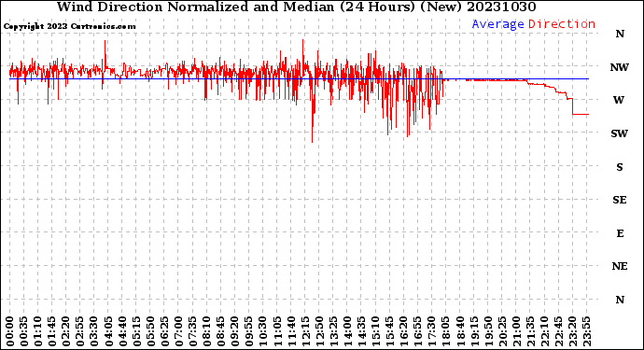Click the Copyright 2023 notice
Screen dimensions: 644x350
pos(70,27)
